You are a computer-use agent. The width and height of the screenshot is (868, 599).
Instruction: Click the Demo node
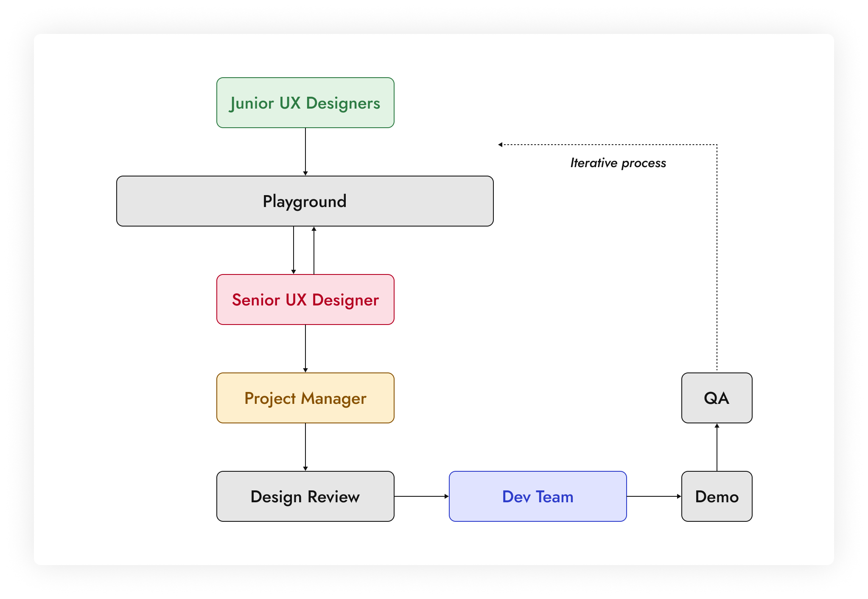(x=717, y=496)
